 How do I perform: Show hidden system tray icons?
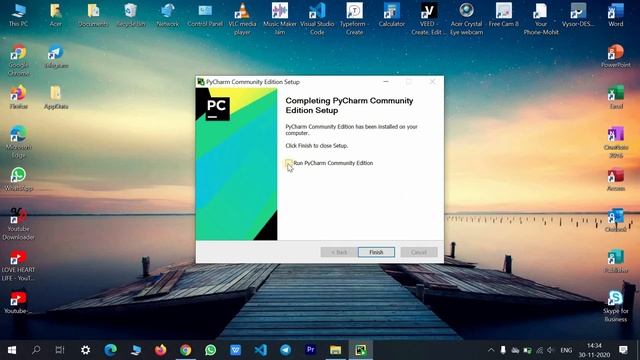(x=491, y=350)
